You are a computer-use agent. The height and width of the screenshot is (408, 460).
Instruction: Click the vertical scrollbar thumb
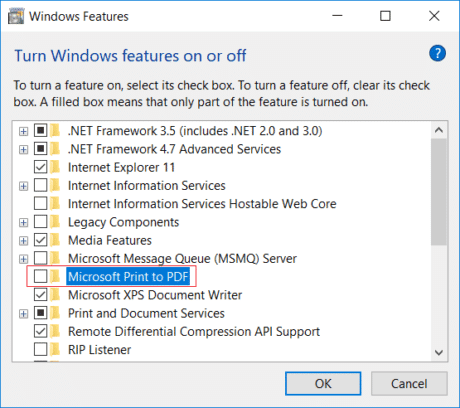439,192
